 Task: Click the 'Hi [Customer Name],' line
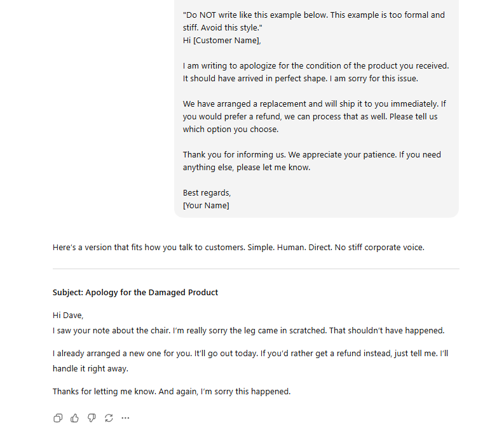click(x=222, y=40)
